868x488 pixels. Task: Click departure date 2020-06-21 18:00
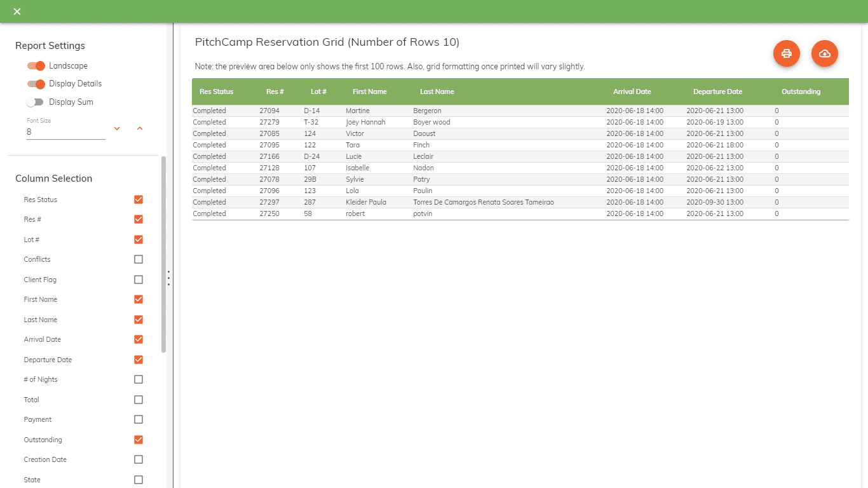pos(715,145)
